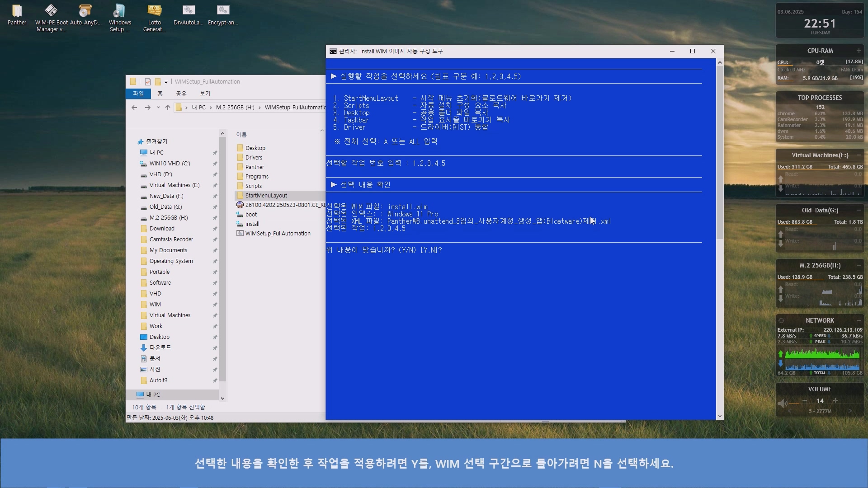Increase volume with the plus button
The height and width of the screenshot is (488, 868).
click(835, 401)
